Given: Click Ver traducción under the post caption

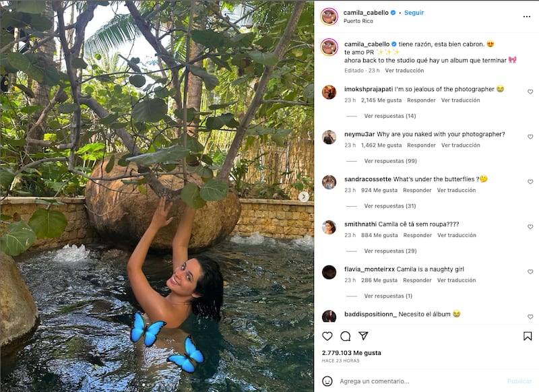Looking at the screenshot, I should [404, 70].
